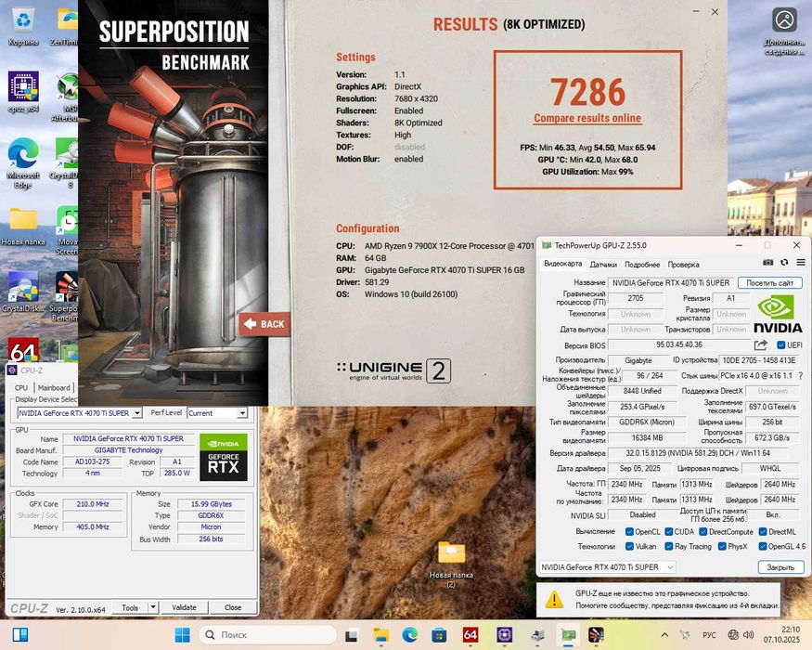
Task: Open Widgets from the taskbar
Action: (20, 634)
